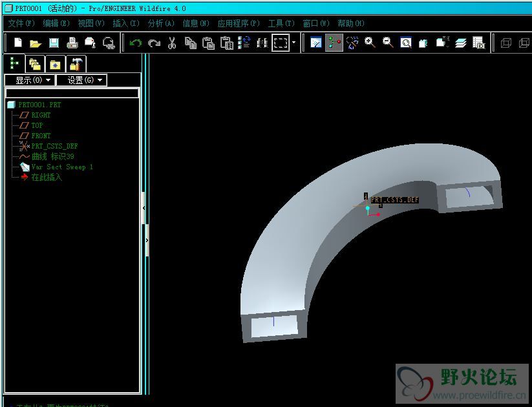The image size is (532, 407).
Task: Launch the view manager
Action: tap(478, 43)
